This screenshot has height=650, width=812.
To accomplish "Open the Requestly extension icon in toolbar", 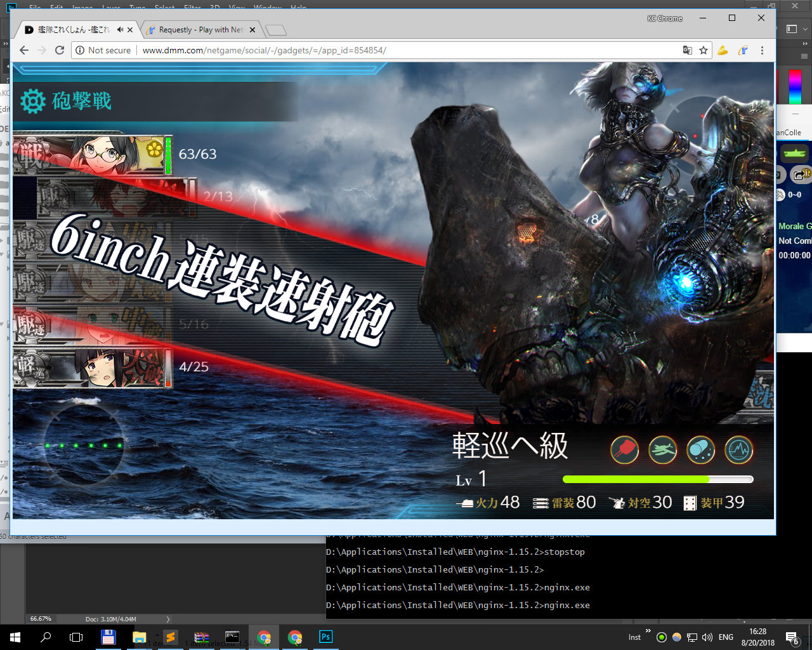I will pos(743,50).
